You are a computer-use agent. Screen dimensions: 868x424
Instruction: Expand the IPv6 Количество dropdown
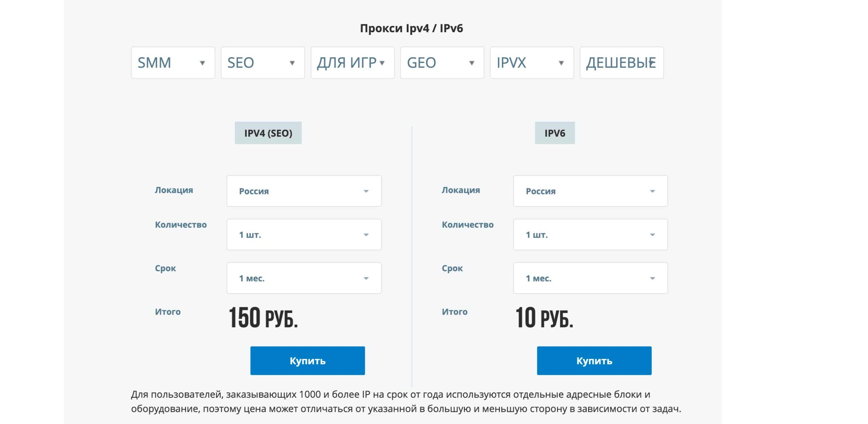(590, 234)
